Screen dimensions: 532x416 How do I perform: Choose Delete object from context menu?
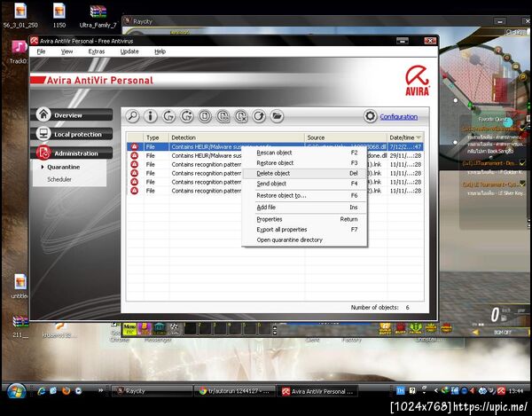point(305,173)
